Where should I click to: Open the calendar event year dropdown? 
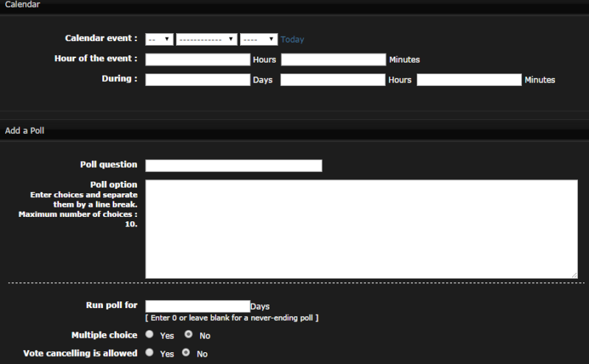point(259,40)
